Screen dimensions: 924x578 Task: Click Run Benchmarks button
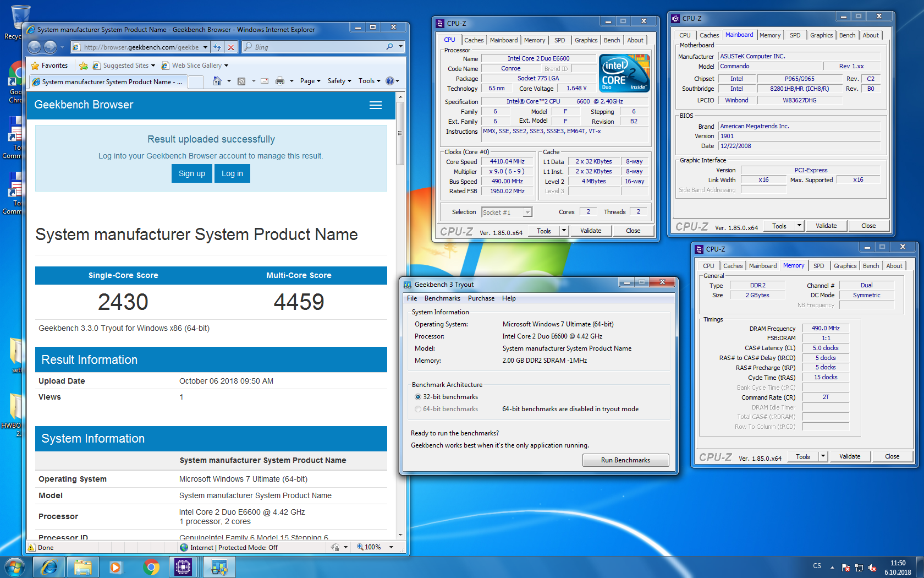click(625, 460)
